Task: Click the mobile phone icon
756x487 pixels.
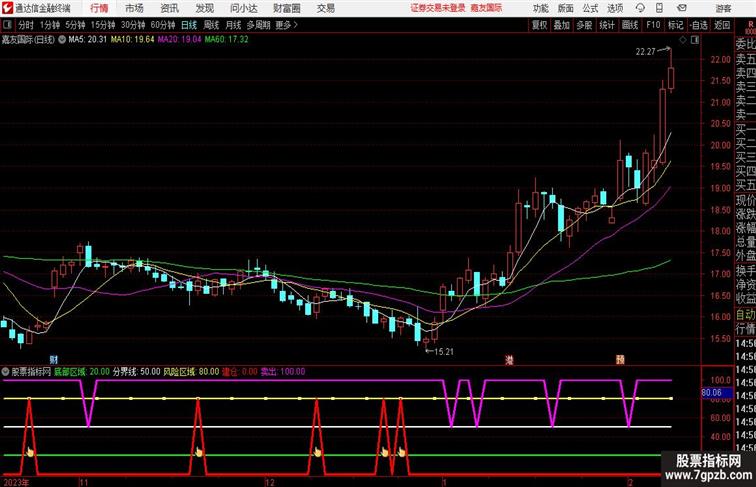Action: [x=659, y=8]
